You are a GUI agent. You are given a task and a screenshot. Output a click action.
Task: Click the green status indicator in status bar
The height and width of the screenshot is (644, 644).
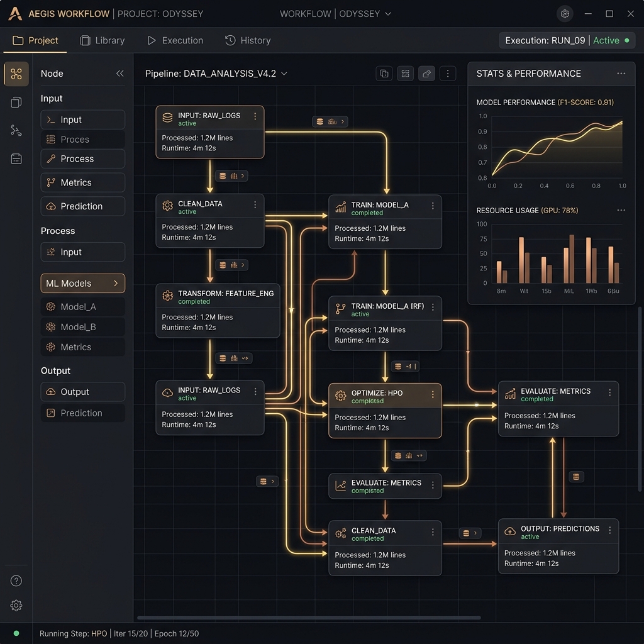(x=16, y=633)
